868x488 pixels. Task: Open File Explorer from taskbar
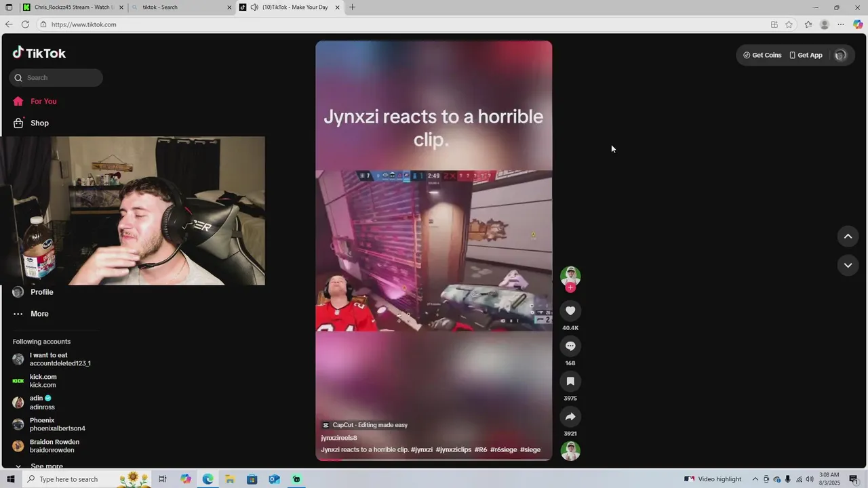(x=230, y=479)
